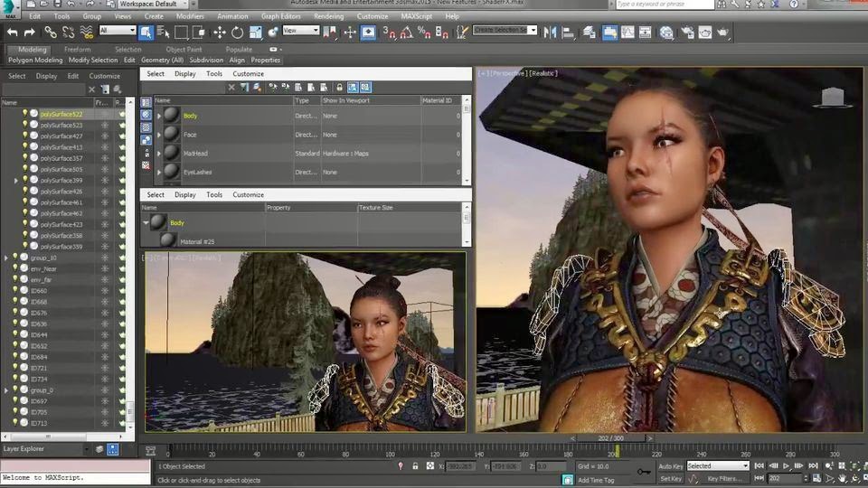Viewport: 868px width, 488px height.
Task: Open the Curve Editor from toolbar
Action: (629, 33)
